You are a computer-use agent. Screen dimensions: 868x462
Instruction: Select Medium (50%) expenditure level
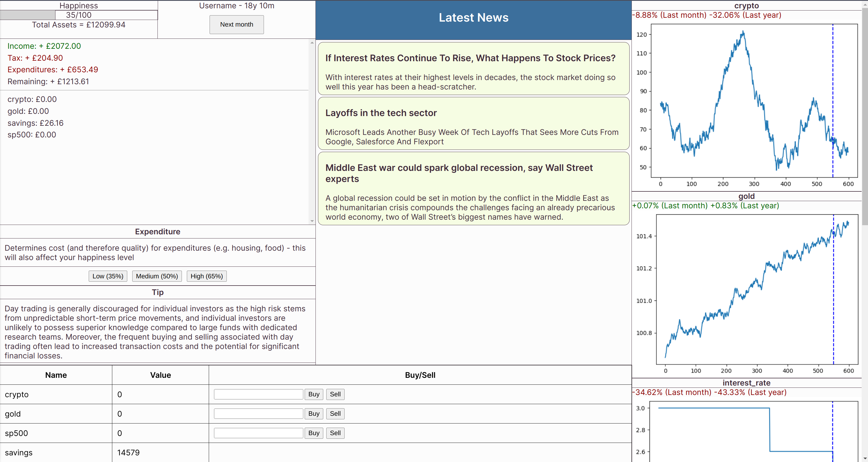tap(157, 276)
